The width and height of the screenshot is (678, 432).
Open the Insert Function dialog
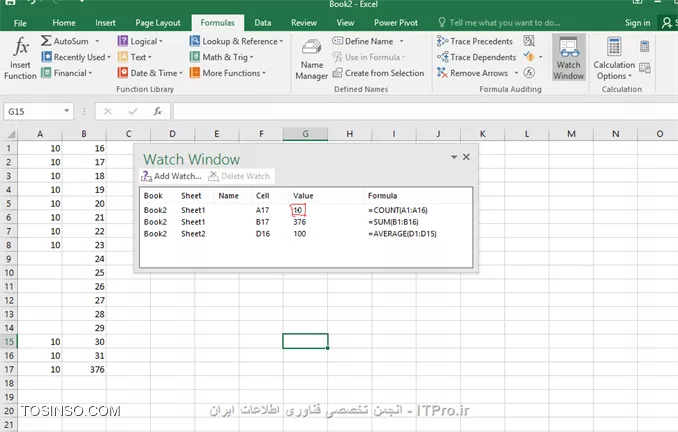(x=20, y=58)
